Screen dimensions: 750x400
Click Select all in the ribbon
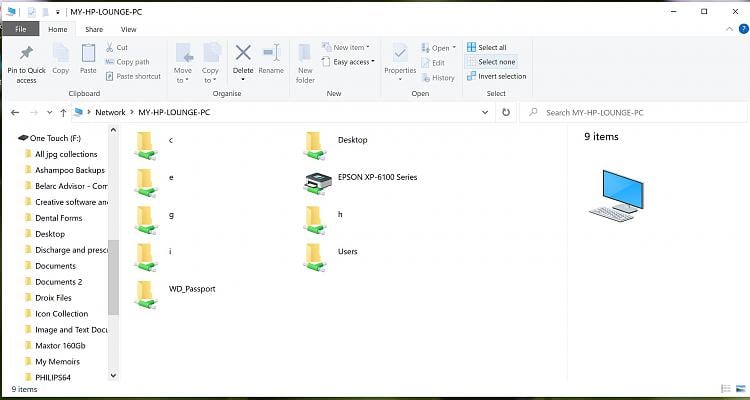pyautogui.click(x=486, y=47)
